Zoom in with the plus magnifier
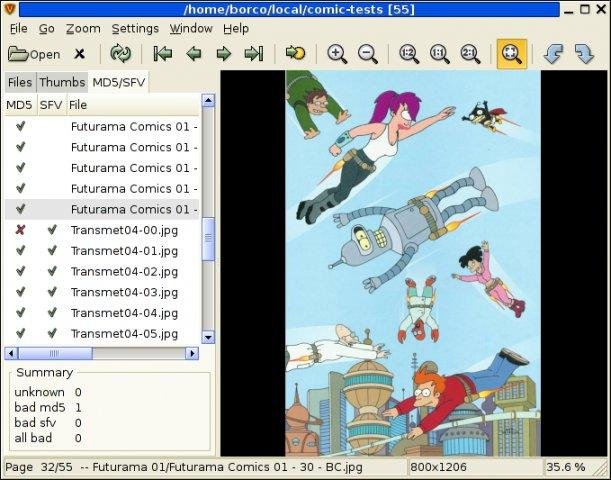 pos(337,54)
